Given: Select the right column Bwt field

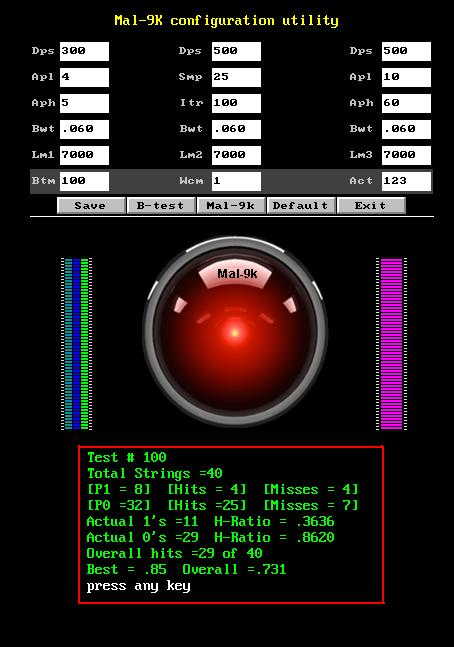Looking at the screenshot, I should [x=407, y=129].
